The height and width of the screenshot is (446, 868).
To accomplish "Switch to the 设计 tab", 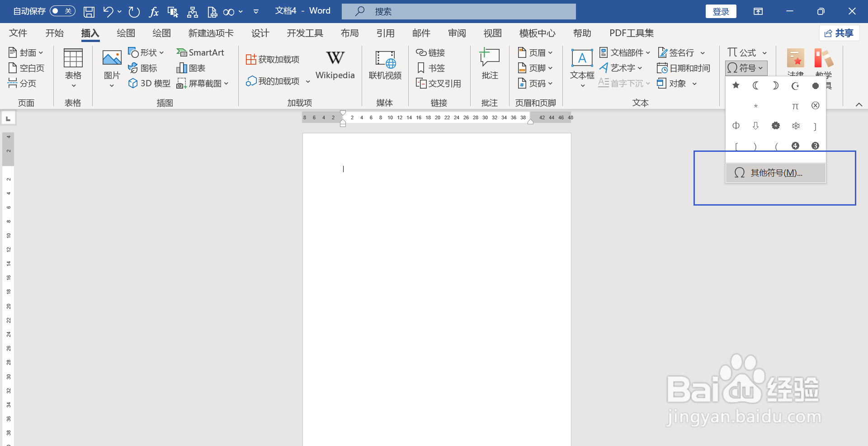I will click(260, 33).
